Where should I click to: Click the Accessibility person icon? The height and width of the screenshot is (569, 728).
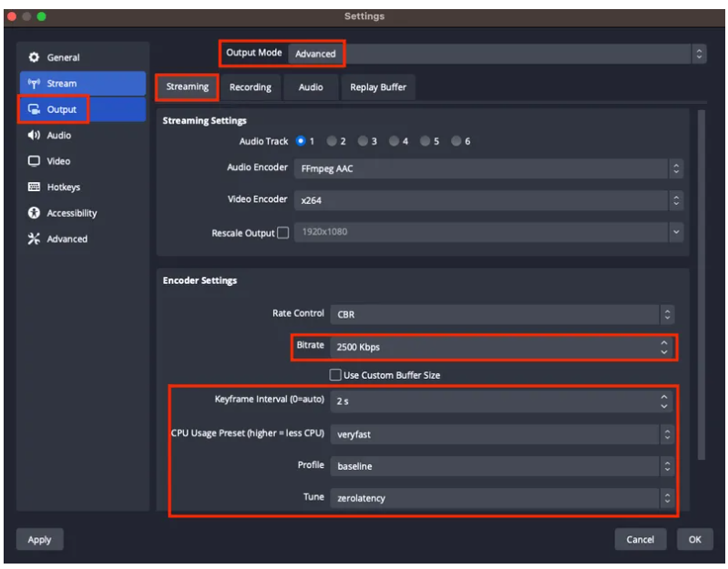click(x=34, y=213)
